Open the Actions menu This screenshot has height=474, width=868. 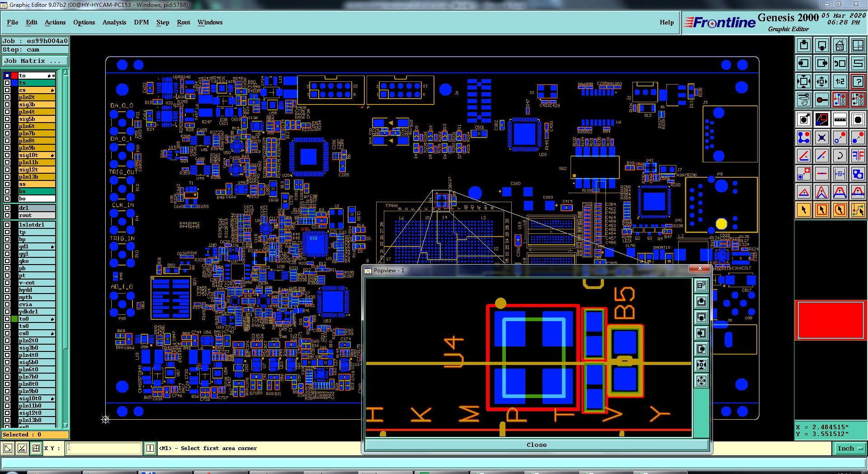tap(55, 22)
